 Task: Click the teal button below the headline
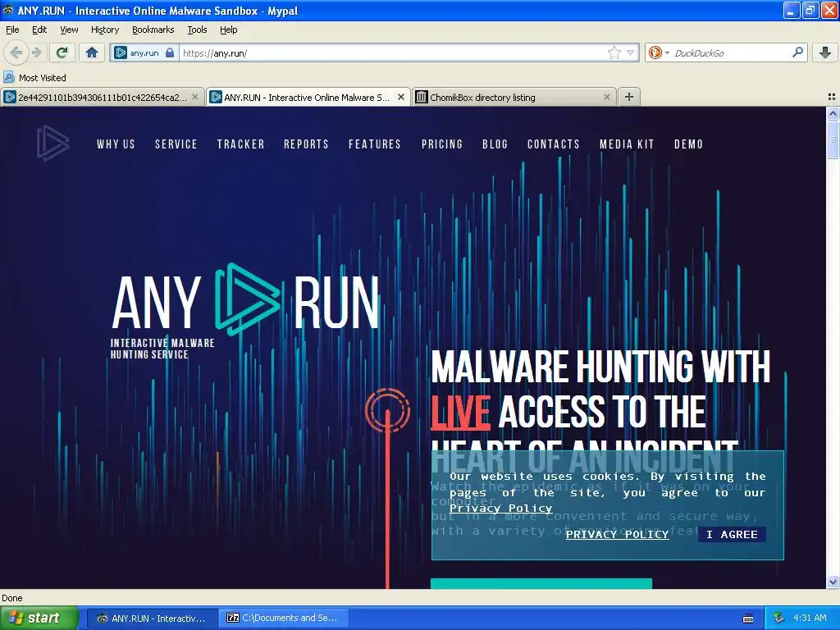click(x=541, y=583)
